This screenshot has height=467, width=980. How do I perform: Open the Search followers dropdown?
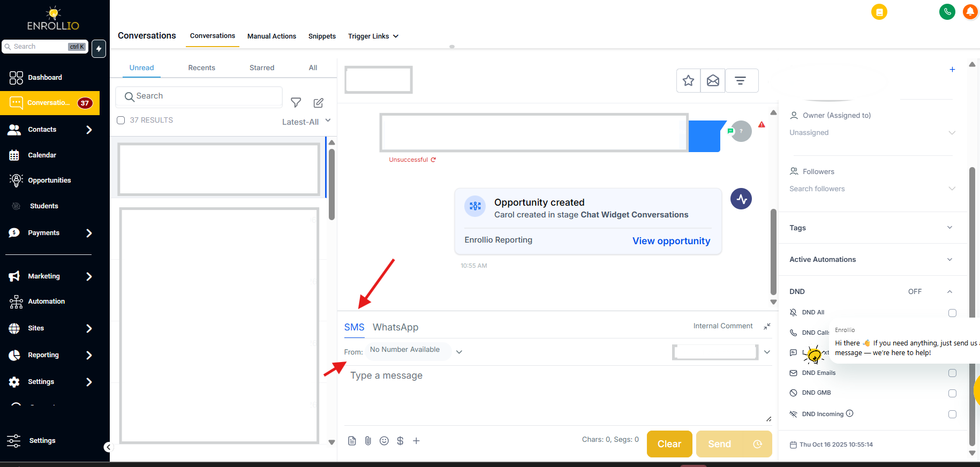872,189
